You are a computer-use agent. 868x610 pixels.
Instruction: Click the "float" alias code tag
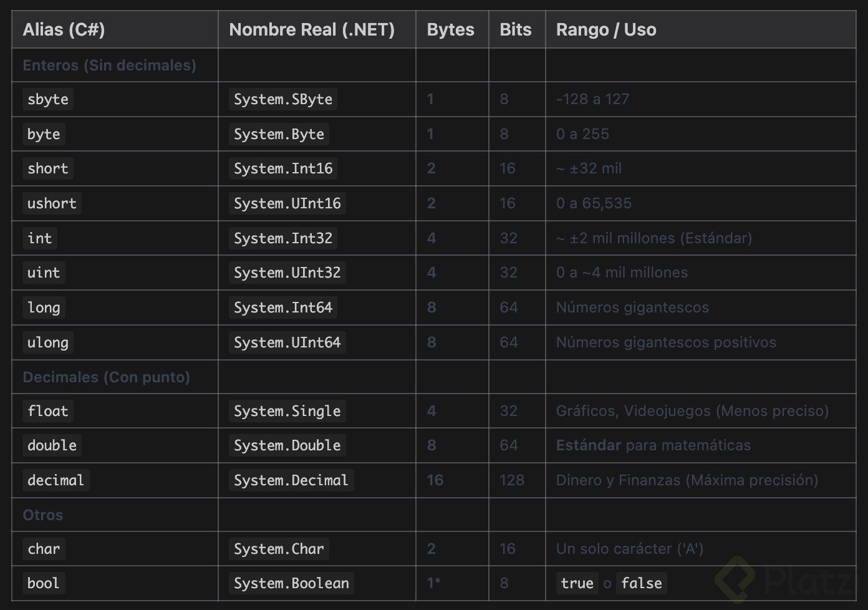48,411
